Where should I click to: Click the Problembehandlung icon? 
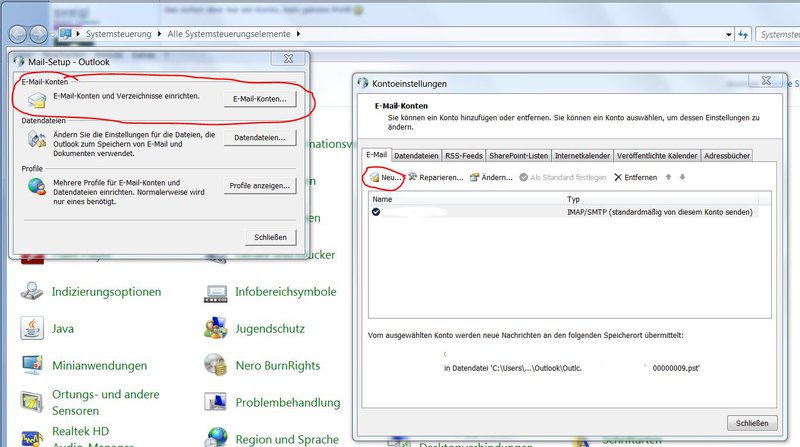click(x=215, y=402)
